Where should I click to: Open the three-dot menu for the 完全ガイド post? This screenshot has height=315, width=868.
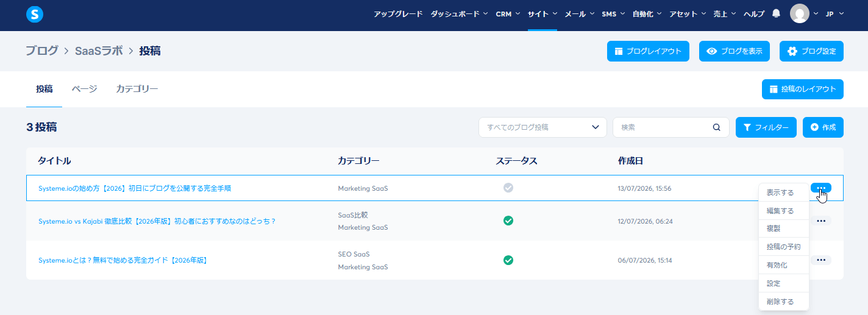point(821,260)
